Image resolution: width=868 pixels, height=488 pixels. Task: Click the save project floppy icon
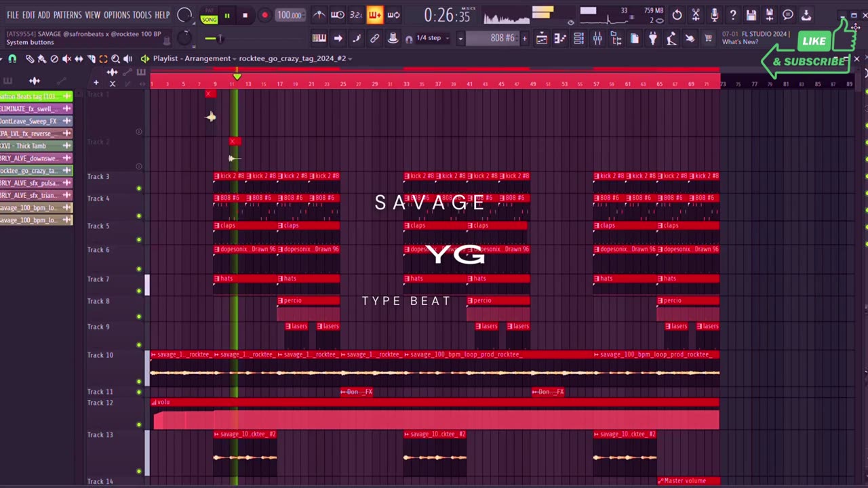pos(751,15)
